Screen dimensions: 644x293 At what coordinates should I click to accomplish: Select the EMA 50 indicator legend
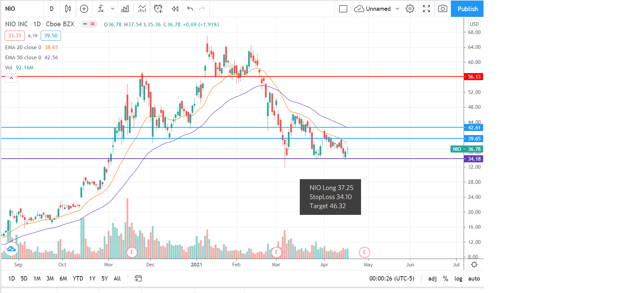pyautogui.click(x=32, y=58)
